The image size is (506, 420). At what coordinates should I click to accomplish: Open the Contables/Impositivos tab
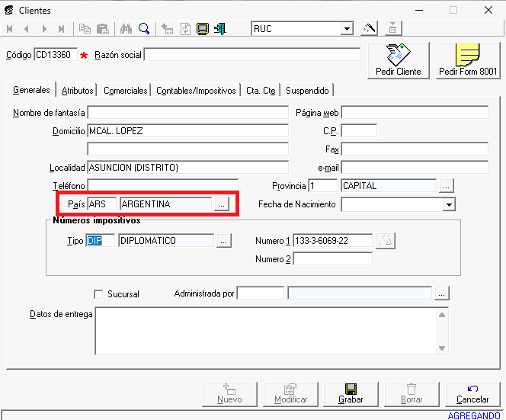pos(196,90)
